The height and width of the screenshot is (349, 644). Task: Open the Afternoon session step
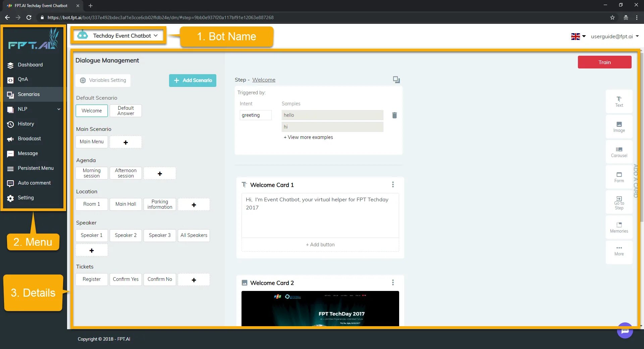pos(126,173)
